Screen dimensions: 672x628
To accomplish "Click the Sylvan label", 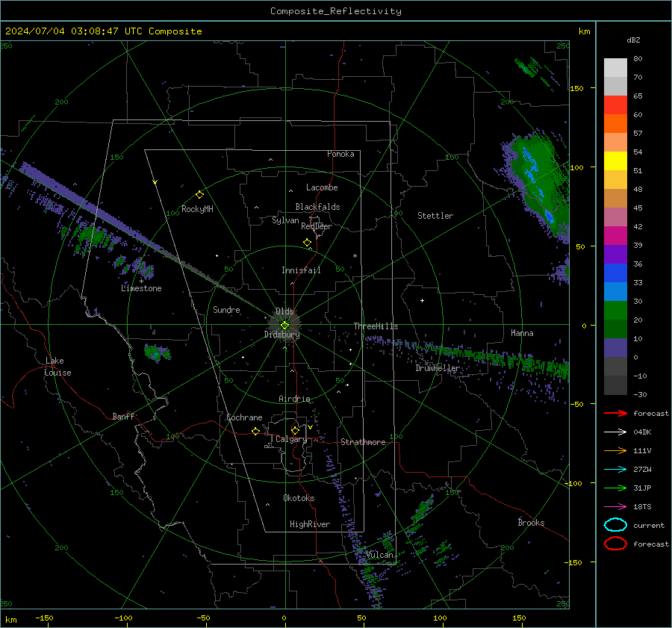I will (285, 220).
